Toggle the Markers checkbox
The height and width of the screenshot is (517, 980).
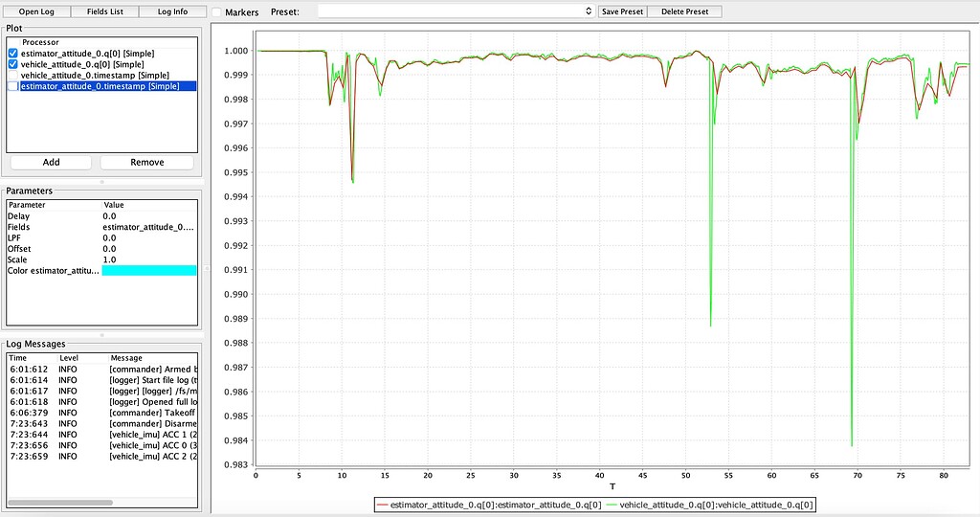click(x=216, y=11)
